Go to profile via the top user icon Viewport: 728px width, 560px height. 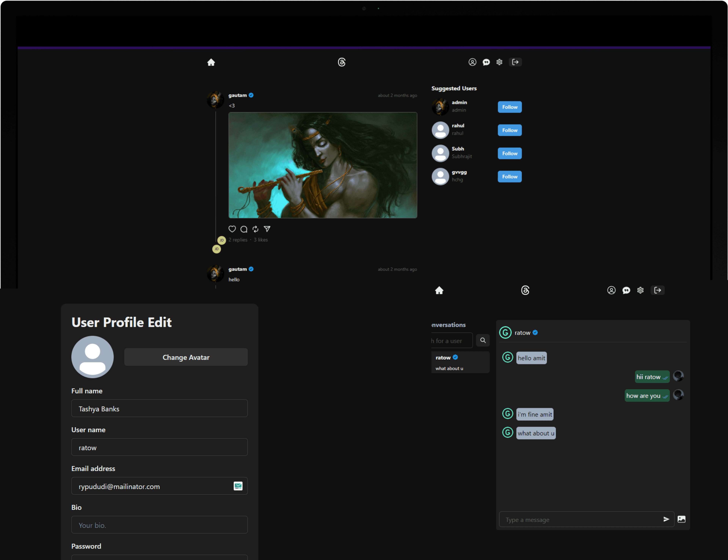[472, 62]
